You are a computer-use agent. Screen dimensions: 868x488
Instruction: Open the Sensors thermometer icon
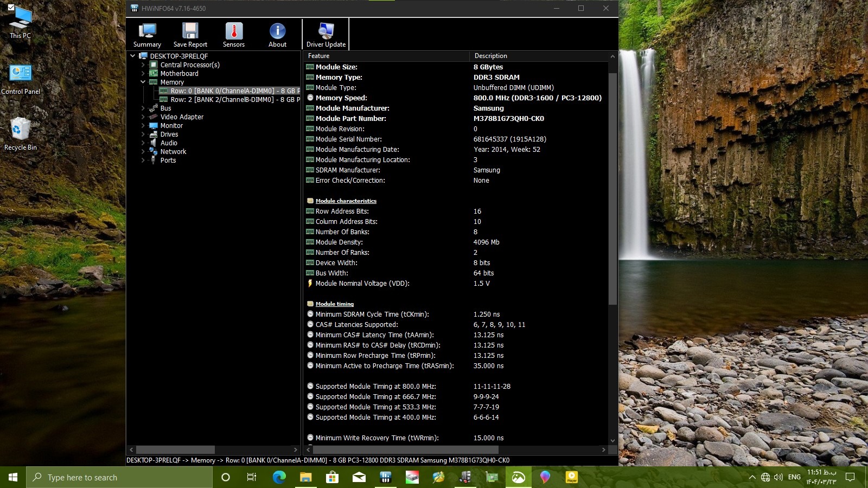tap(234, 31)
